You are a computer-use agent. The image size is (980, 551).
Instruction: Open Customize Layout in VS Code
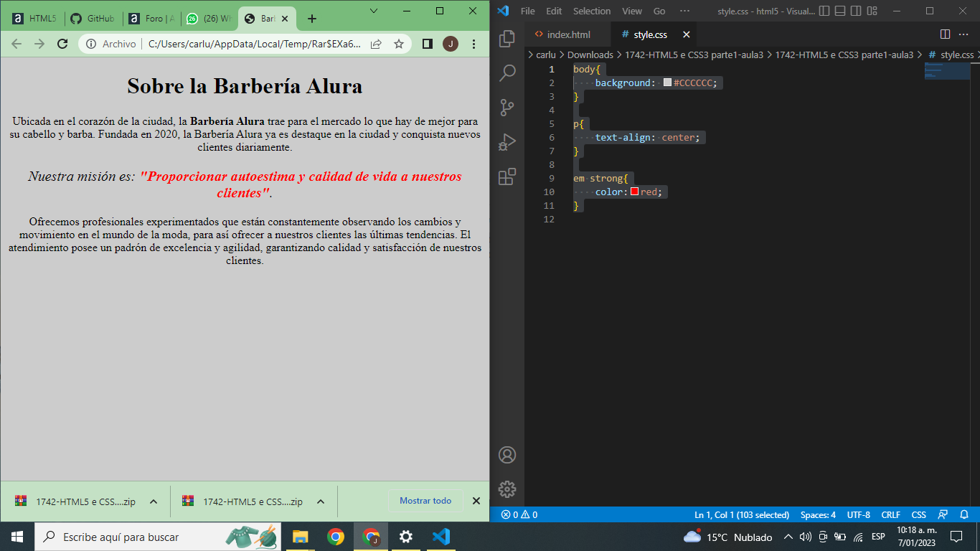(x=872, y=11)
